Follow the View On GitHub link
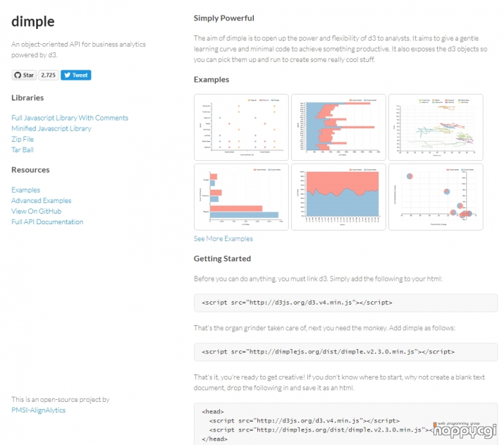 click(37, 211)
